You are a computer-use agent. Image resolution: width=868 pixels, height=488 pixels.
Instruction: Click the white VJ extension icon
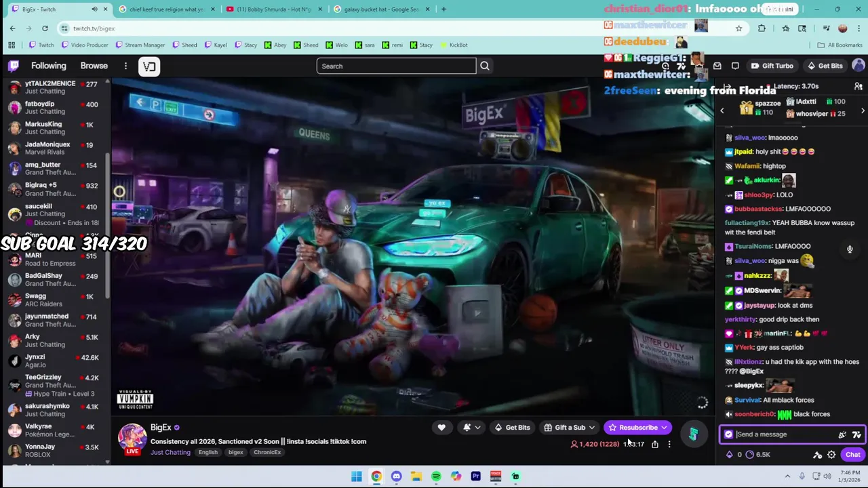(149, 66)
